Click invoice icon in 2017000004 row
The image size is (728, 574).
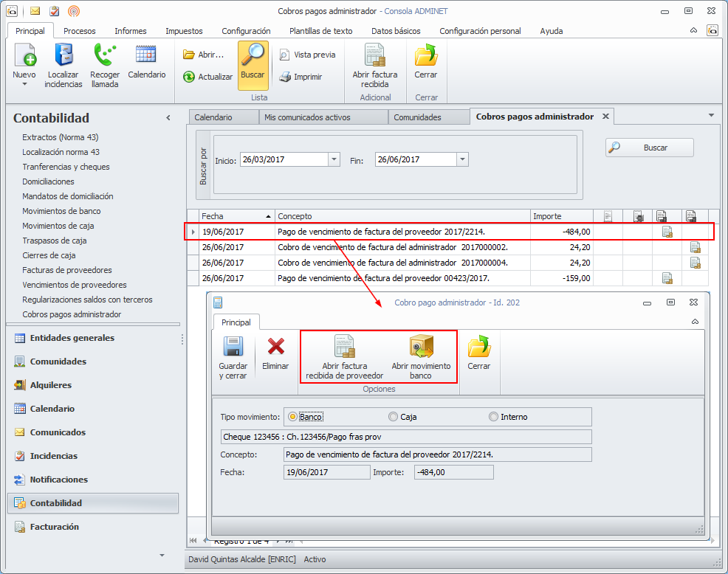(x=695, y=263)
